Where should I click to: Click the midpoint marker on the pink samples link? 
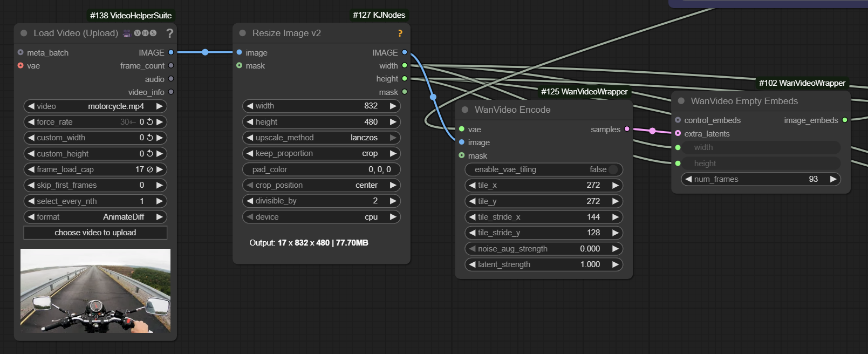coord(652,131)
